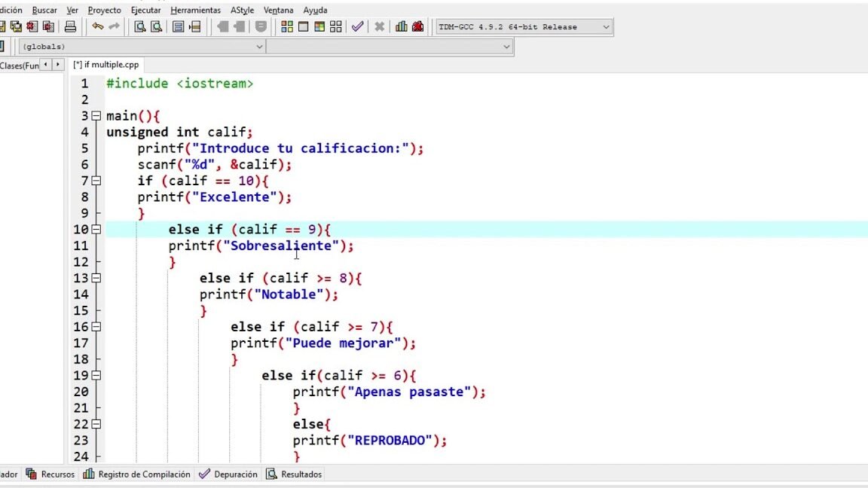Click the Go to line toolbar icon
The image size is (868, 488).
196,26
